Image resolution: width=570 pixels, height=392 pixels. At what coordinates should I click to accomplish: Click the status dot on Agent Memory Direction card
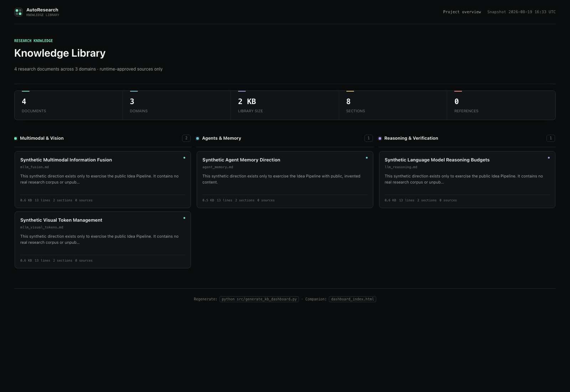[x=367, y=158]
